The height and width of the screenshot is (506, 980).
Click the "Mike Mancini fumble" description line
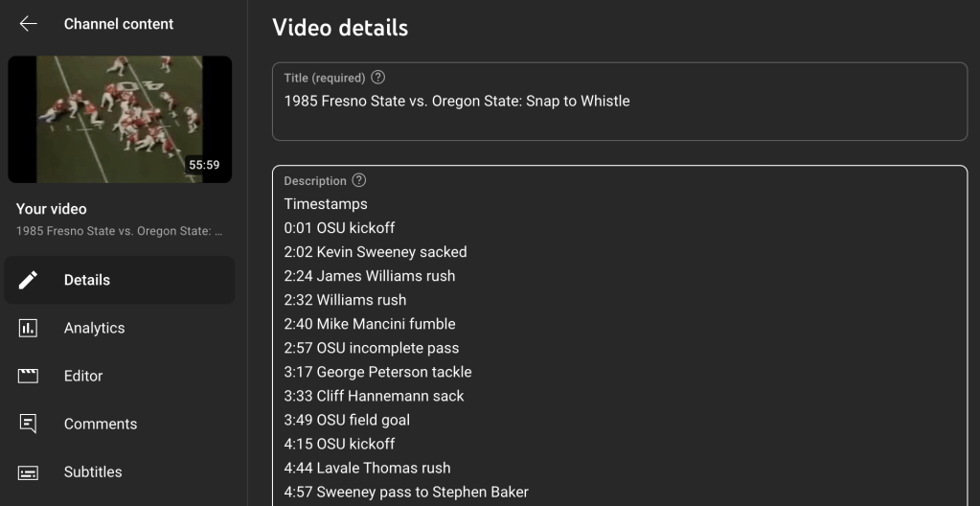click(369, 324)
